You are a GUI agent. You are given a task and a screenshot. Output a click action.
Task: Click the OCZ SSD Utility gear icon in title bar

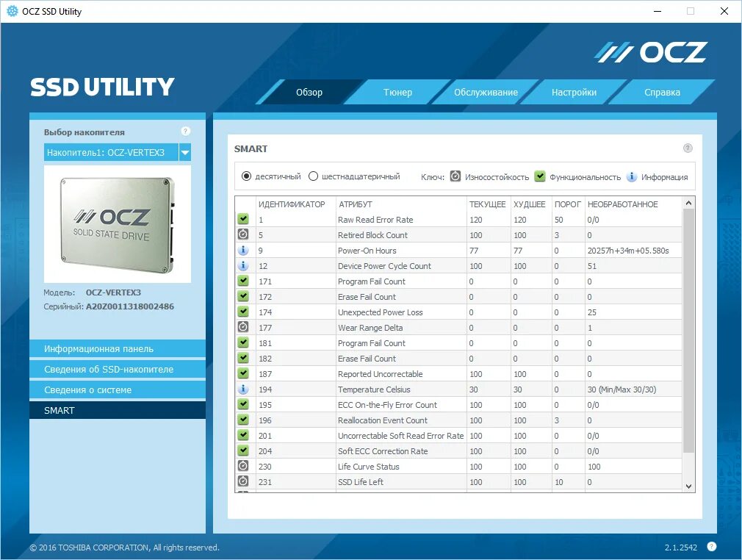point(12,11)
